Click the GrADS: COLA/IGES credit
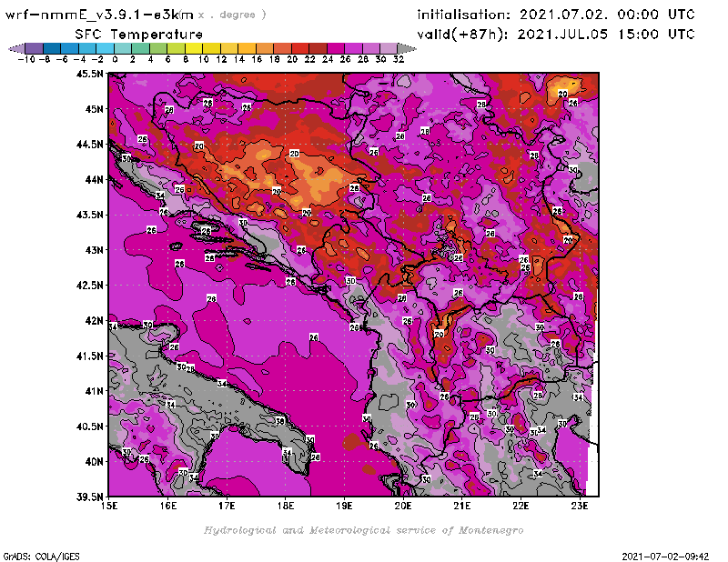The image size is (728, 562). 41,557
